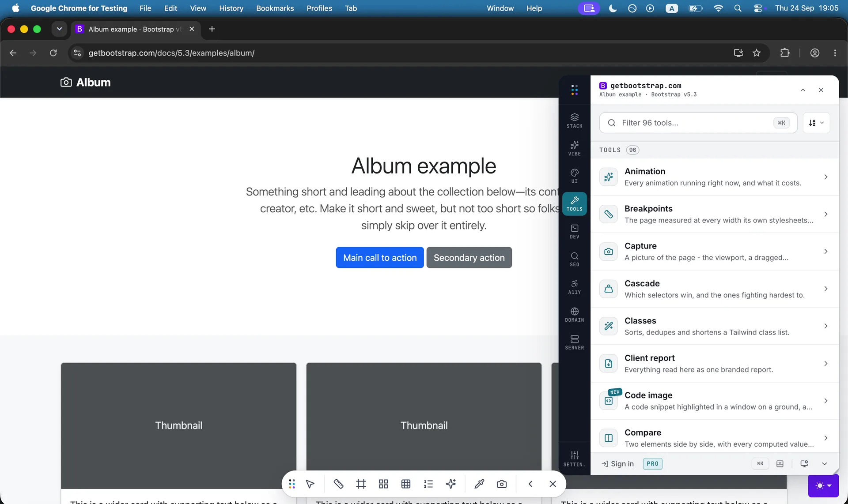The width and height of the screenshot is (848, 504).
Task: Select the Album example browser tab
Action: (135, 29)
